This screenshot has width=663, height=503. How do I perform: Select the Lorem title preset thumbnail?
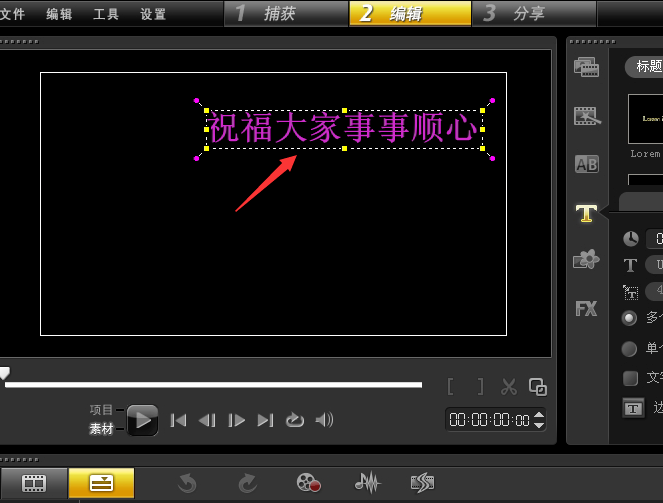[646, 119]
